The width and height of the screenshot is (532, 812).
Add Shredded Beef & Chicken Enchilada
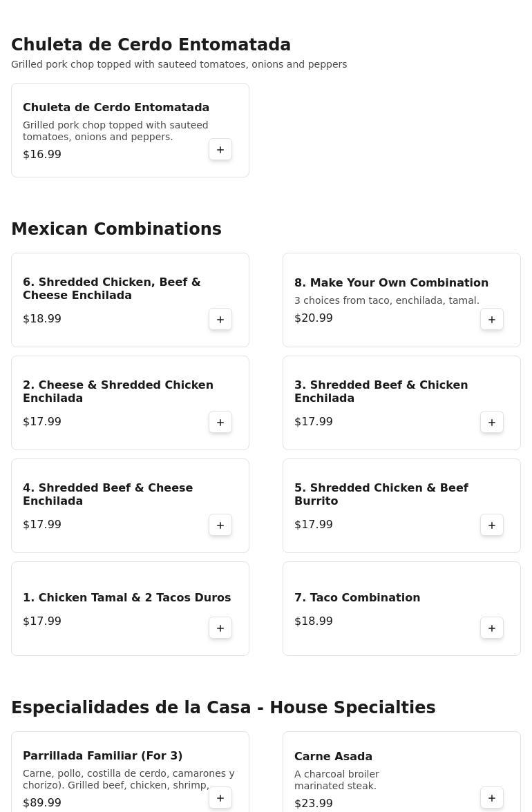pos(492,423)
